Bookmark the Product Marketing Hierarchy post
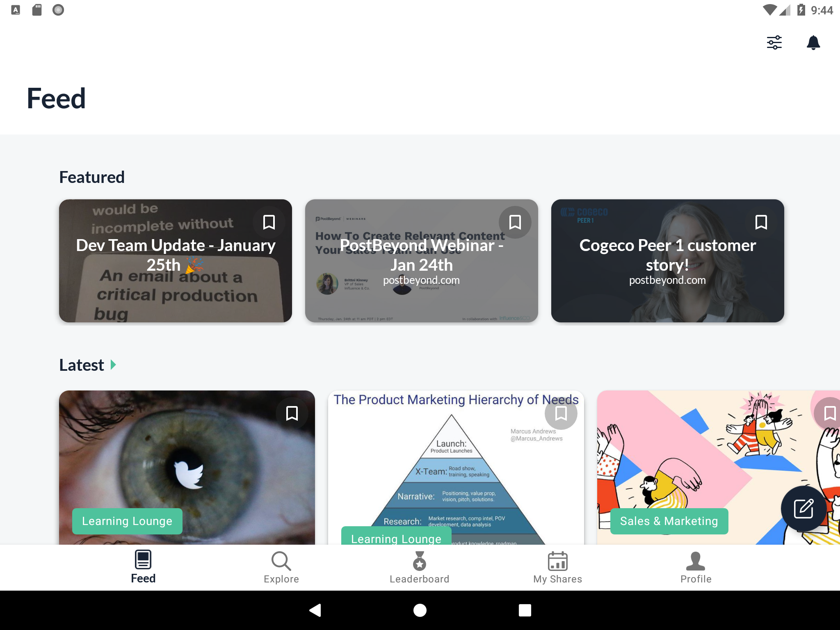This screenshot has height=630, width=840. (x=561, y=413)
